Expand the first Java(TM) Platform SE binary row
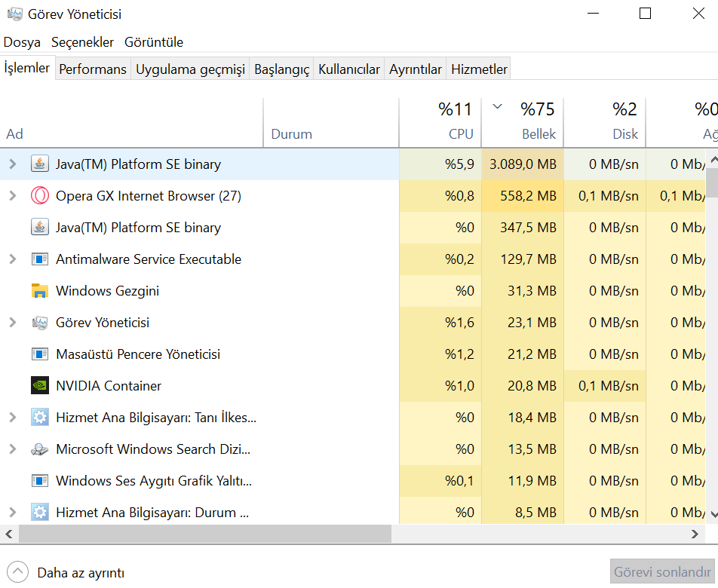The image size is (718, 588). (x=13, y=164)
